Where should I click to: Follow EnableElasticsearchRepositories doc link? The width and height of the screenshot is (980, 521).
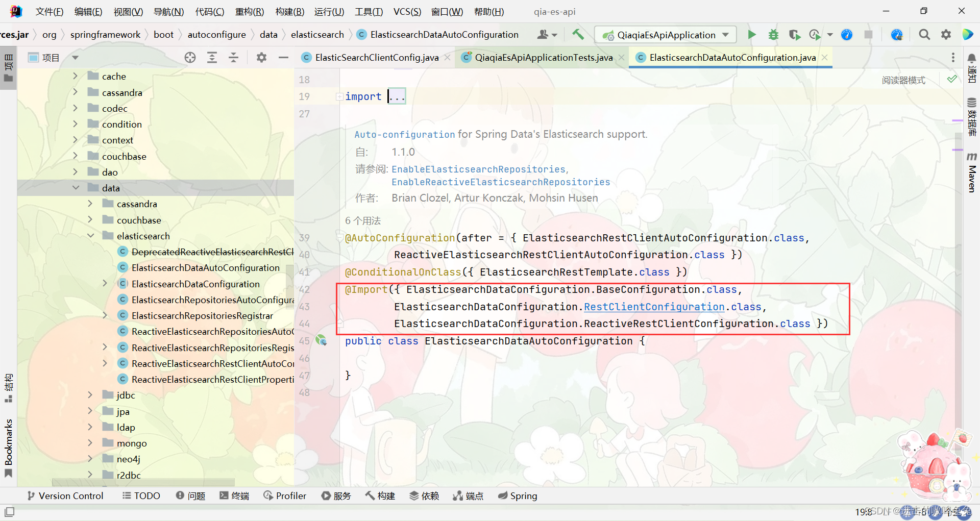(478, 169)
